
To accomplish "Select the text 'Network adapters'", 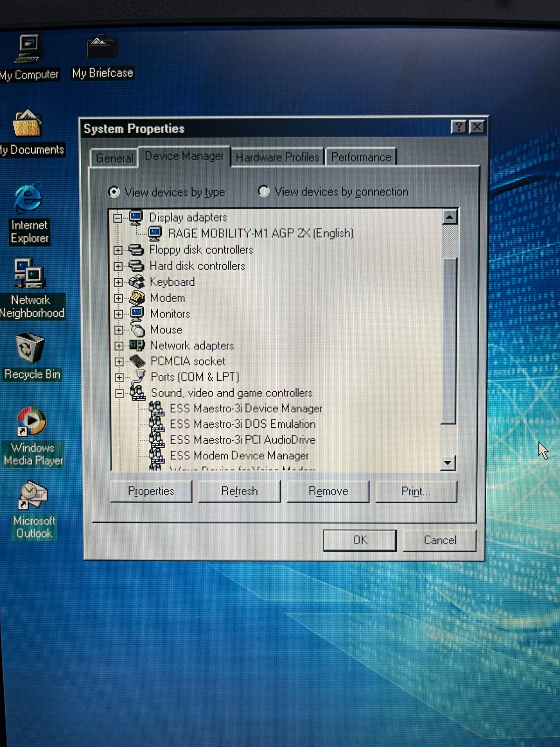I will (192, 345).
